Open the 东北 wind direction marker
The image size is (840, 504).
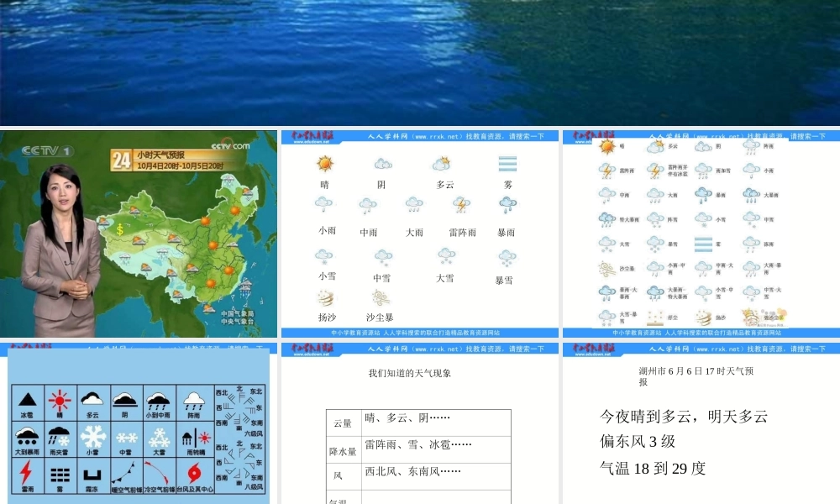click(256, 391)
